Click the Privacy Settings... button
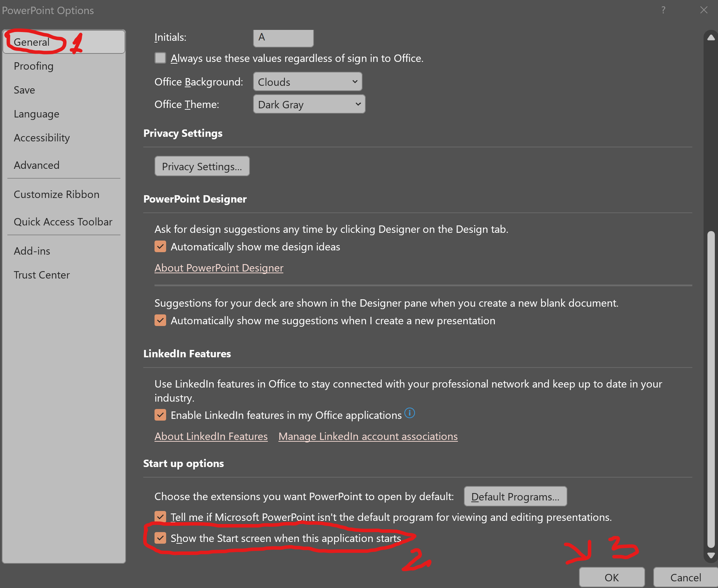 point(202,166)
